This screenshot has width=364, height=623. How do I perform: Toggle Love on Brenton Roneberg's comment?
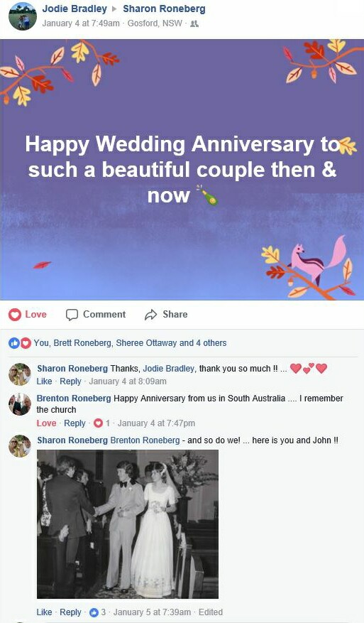point(46,423)
